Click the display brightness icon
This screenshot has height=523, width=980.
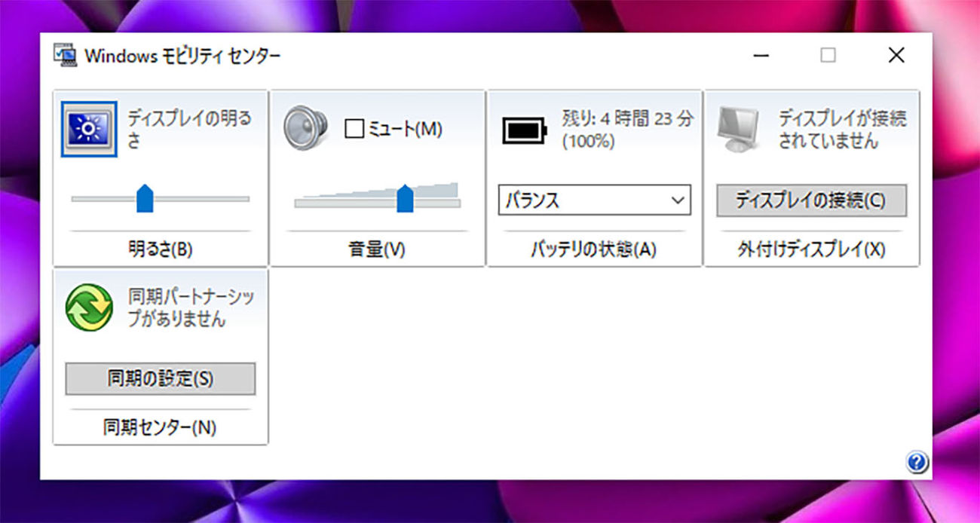pyautogui.click(x=89, y=130)
